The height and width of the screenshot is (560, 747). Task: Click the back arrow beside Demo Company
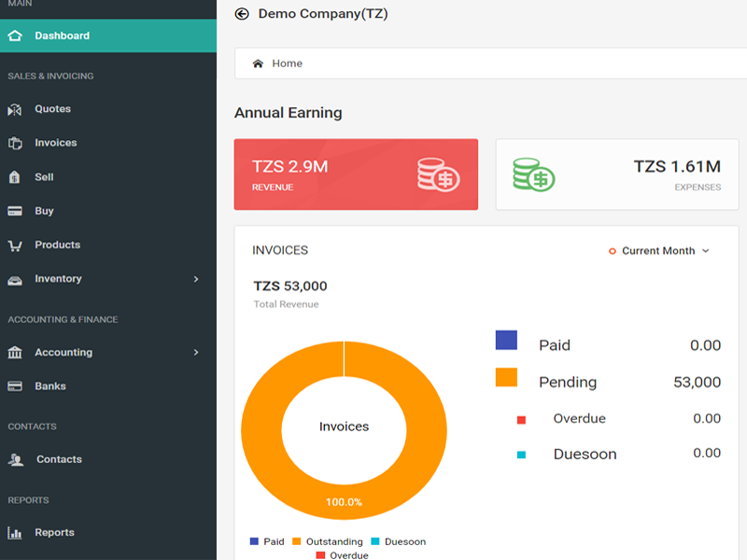(242, 14)
